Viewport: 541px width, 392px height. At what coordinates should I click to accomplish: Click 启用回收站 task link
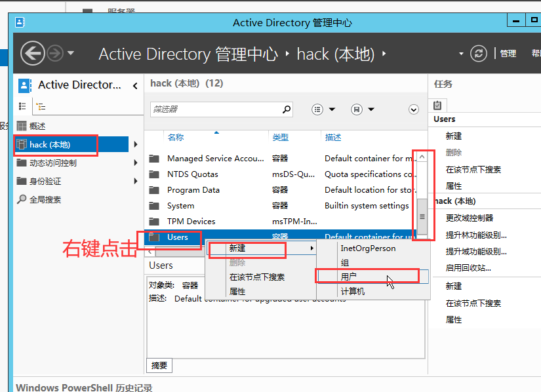(468, 268)
